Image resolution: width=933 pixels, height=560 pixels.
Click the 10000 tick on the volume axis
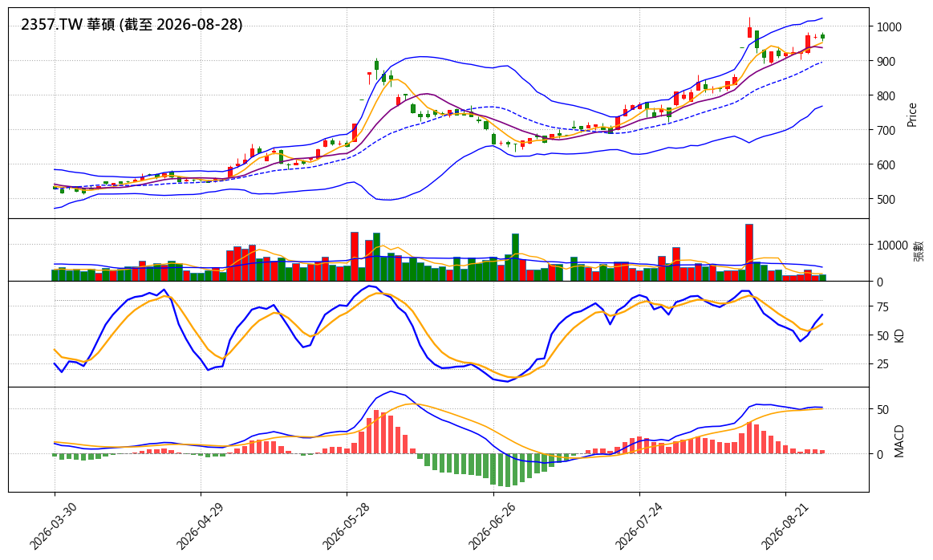pos(892,246)
